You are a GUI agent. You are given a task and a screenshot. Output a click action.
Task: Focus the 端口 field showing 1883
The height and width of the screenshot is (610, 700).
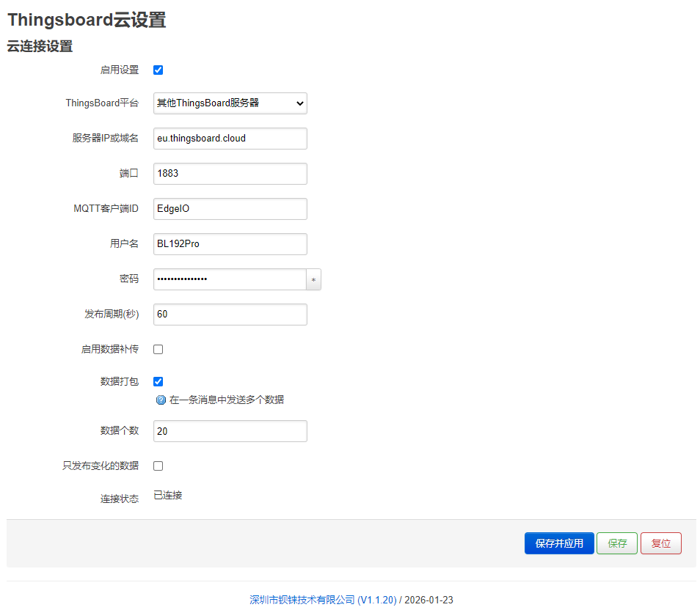click(230, 174)
